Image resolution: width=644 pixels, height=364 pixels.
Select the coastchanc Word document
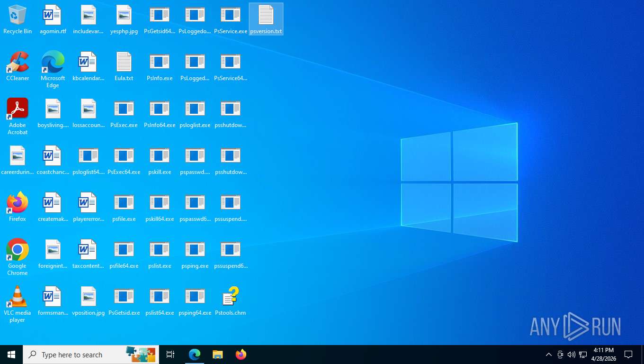(x=53, y=160)
